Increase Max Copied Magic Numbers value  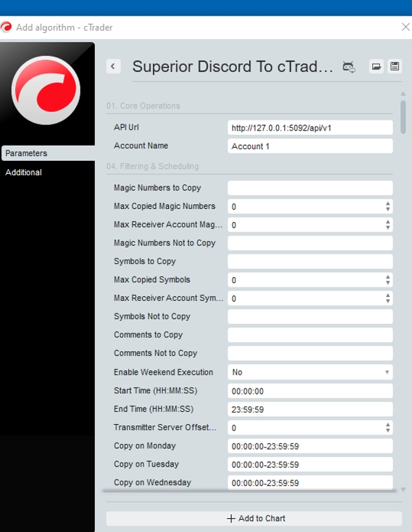click(x=387, y=203)
